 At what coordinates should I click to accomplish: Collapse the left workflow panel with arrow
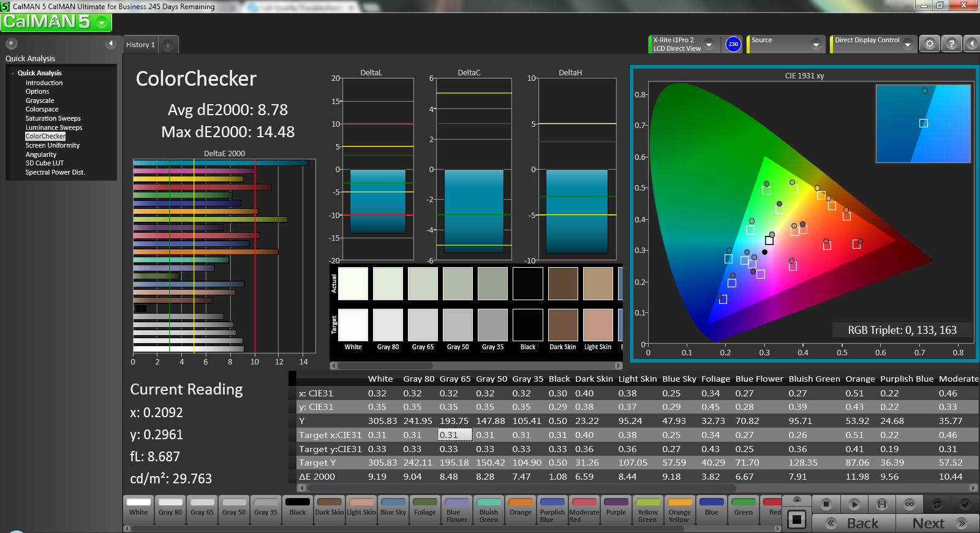coord(110,43)
